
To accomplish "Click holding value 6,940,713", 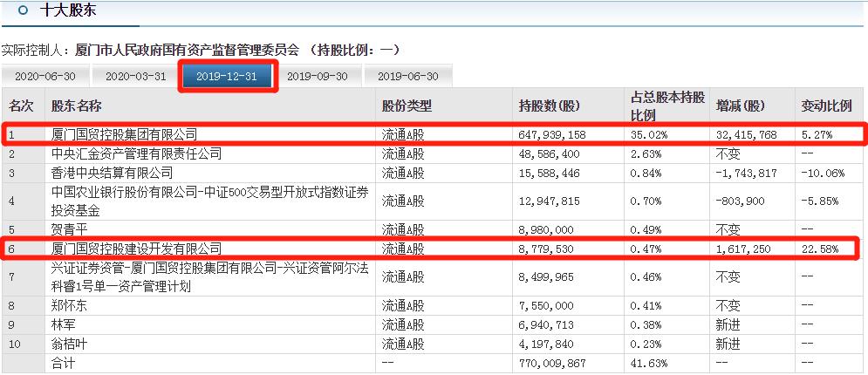I will coord(546,324).
